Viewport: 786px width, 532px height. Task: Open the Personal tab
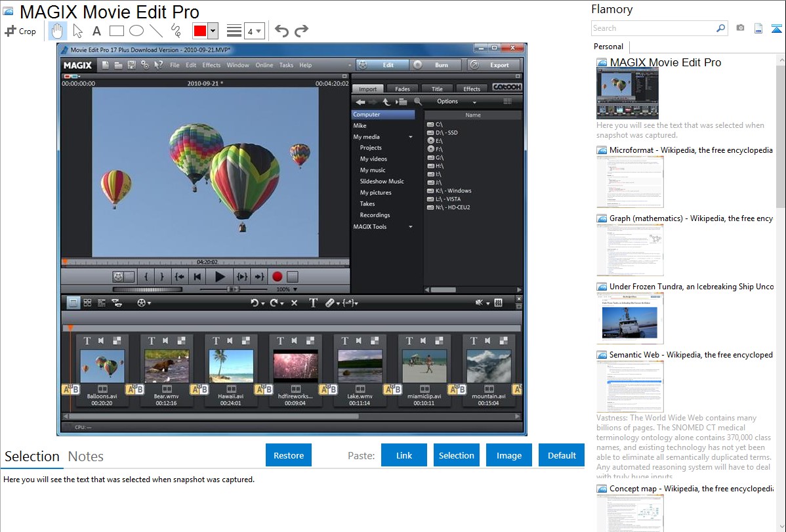[609, 47]
